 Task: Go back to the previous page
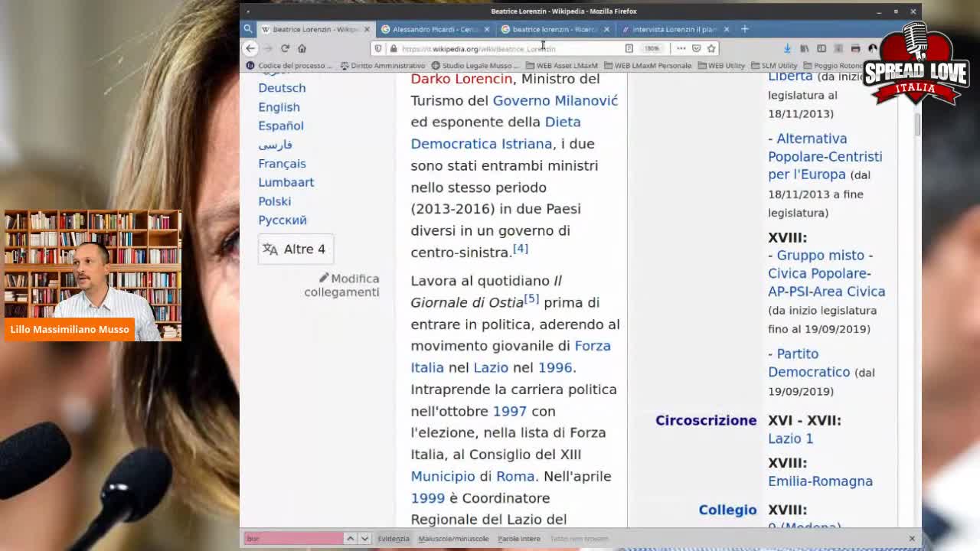point(250,48)
